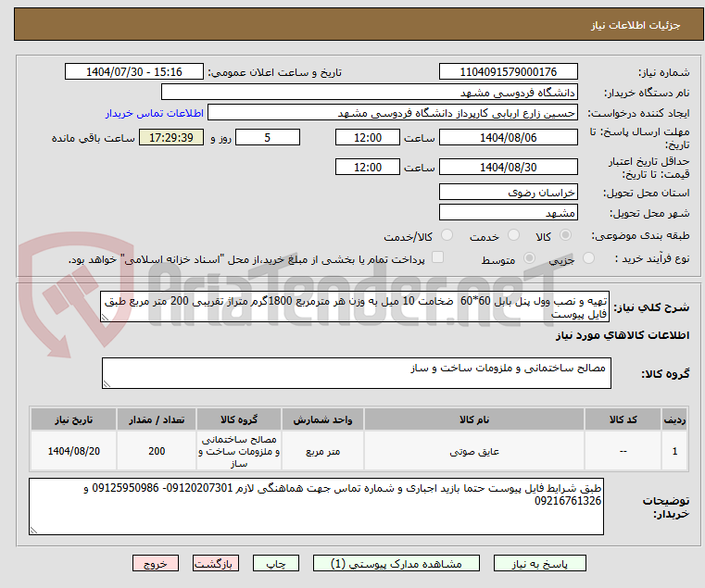Click the resize handle of گروه کالا textarea
The width and height of the screenshot is (705, 588).
(x=107, y=384)
